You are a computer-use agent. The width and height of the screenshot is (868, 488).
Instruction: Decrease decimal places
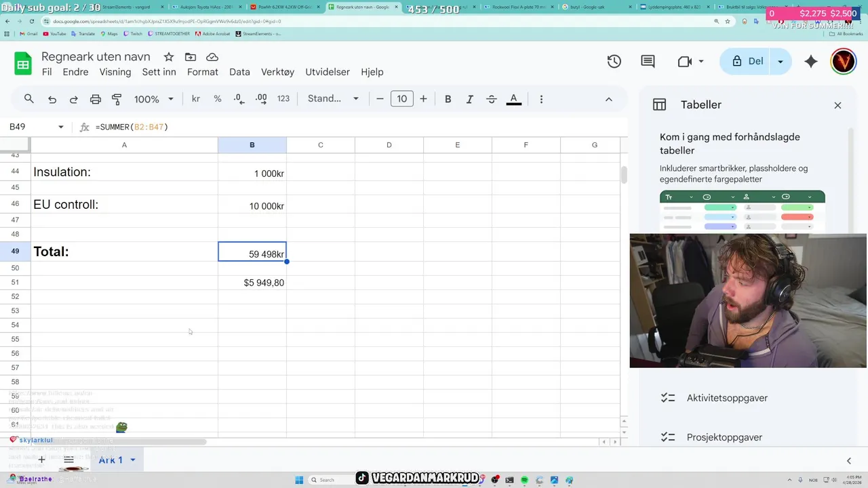coord(239,99)
